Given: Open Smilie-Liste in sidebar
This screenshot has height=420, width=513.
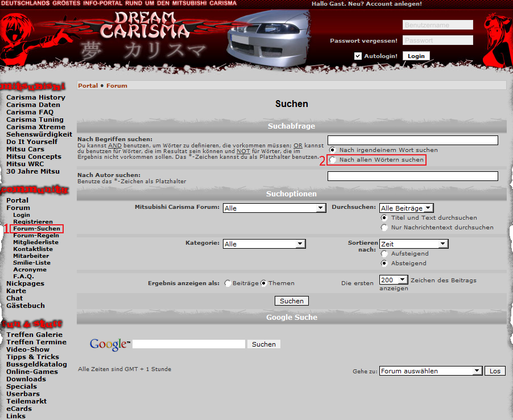Looking at the screenshot, I should [32, 263].
